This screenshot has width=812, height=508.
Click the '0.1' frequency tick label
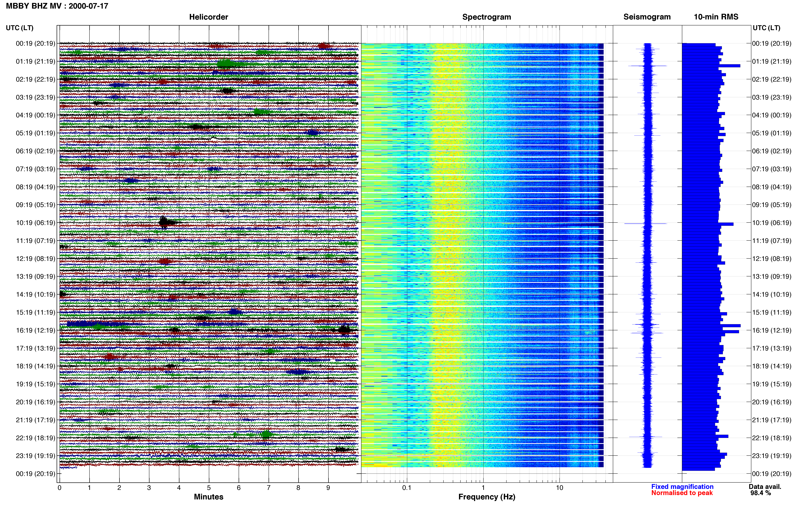(407, 487)
